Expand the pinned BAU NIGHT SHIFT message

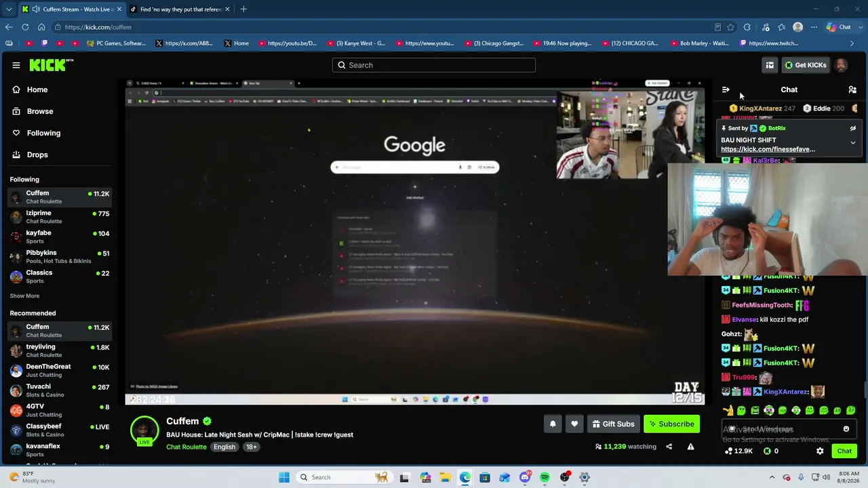(x=853, y=142)
